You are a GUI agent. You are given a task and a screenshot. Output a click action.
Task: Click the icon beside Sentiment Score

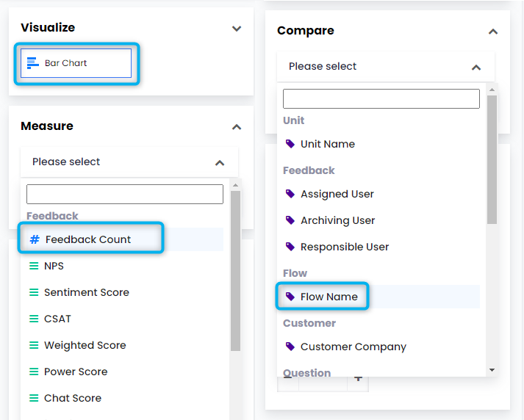[x=34, y=292]
